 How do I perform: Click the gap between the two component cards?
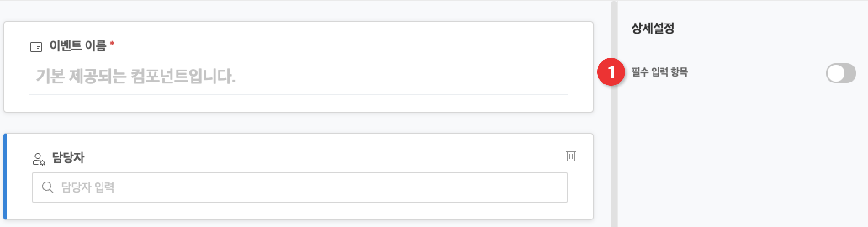(299, 123)
